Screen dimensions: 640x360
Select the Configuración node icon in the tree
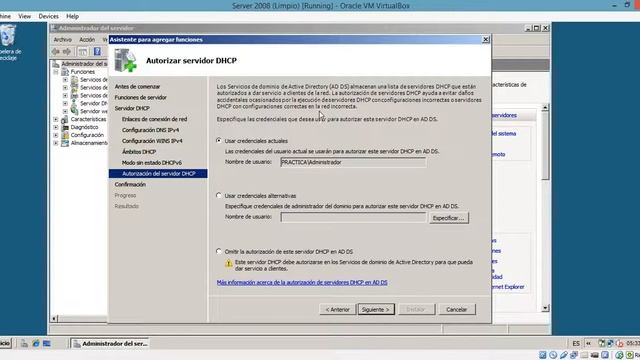[x=65, y=135]
